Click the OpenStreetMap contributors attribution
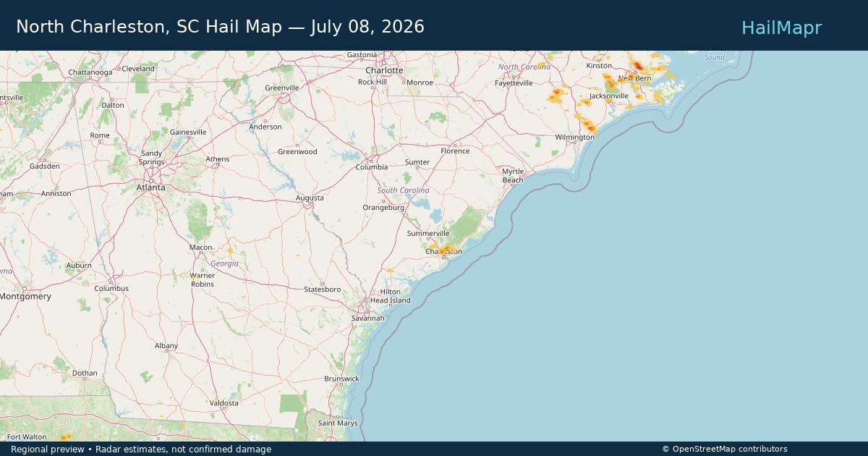The height and width of the screenshot is (456, 868). [725, 449]
